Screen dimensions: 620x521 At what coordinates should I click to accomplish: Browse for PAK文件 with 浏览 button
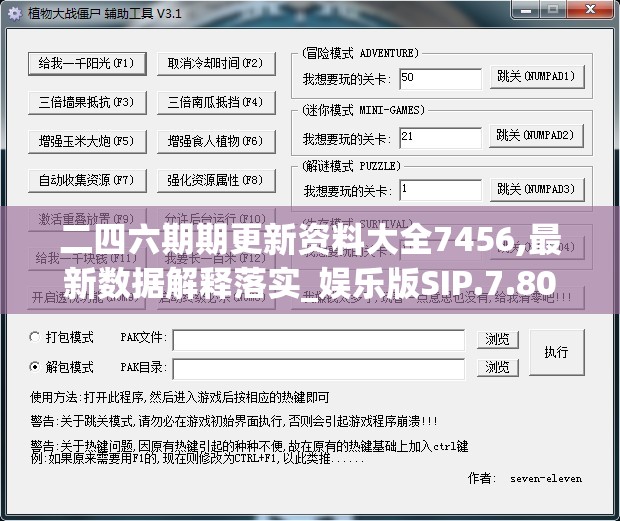pyautogui.click(x=497, y=340)
